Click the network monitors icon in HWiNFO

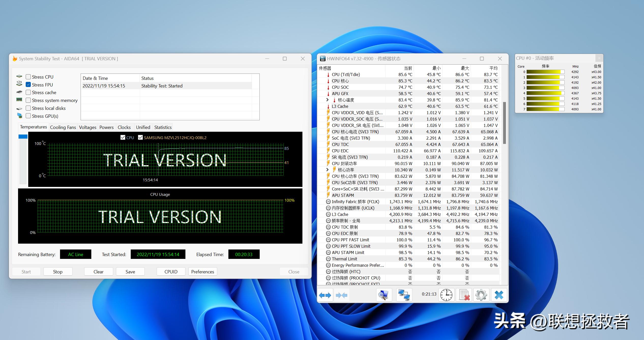click(404, 295)
